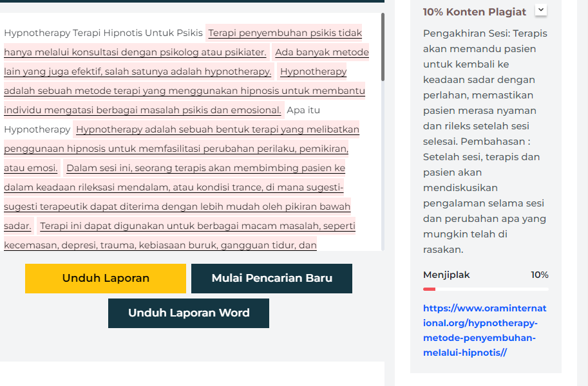Click highlighted sentence 'Ada banyak metode'
Screen dimensions: 588x386
(322, 52)
